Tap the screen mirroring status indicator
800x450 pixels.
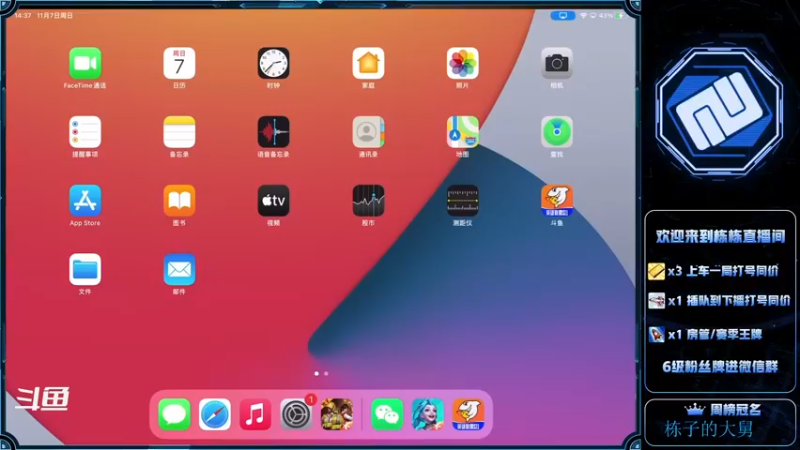click(563, 16)
